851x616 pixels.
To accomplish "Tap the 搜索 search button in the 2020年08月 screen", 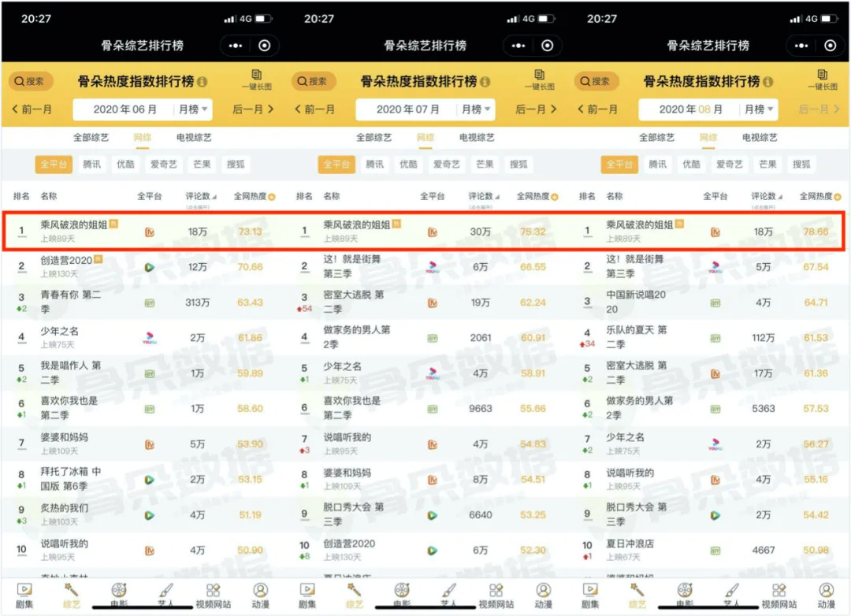I will click(x=596, y=81).
